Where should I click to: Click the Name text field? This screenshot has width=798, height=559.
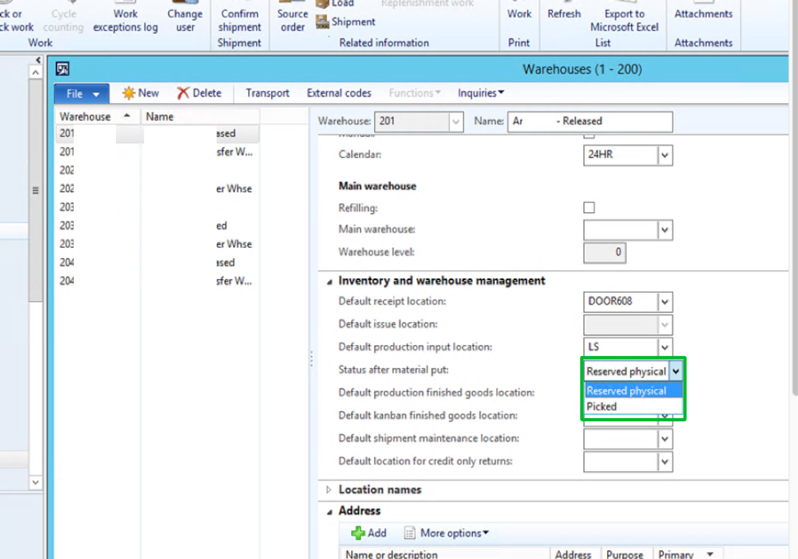(x=590, y=122)
